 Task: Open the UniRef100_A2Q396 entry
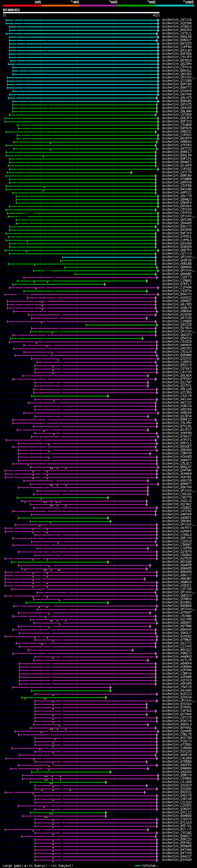[x=177, y=23]
